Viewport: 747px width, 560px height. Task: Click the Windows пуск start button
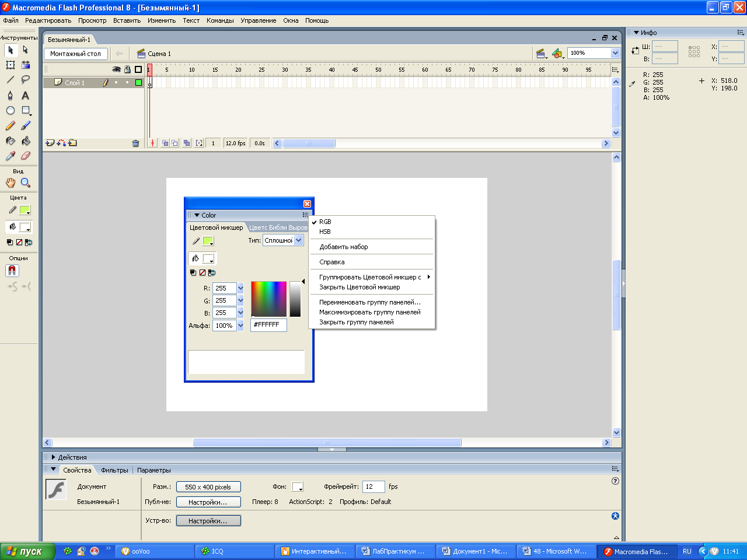click(27, 551)
